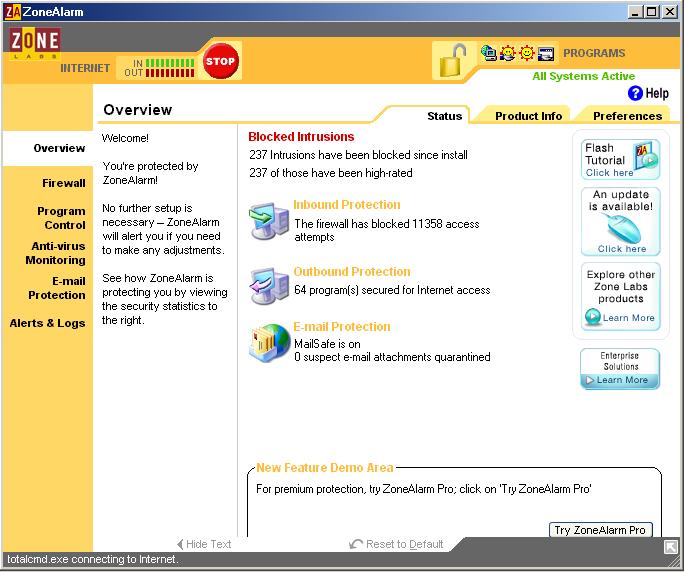Click the Flash Tutorial Click here link
Image resolution: width=684 pixels, height=573 pixels.
pos(609,173)
